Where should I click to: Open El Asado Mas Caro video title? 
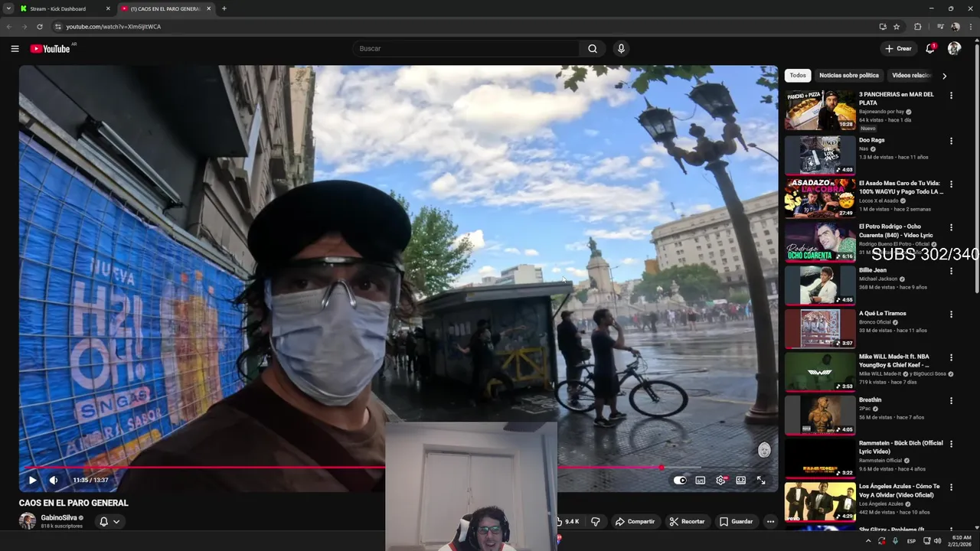(x=901, y=187)
